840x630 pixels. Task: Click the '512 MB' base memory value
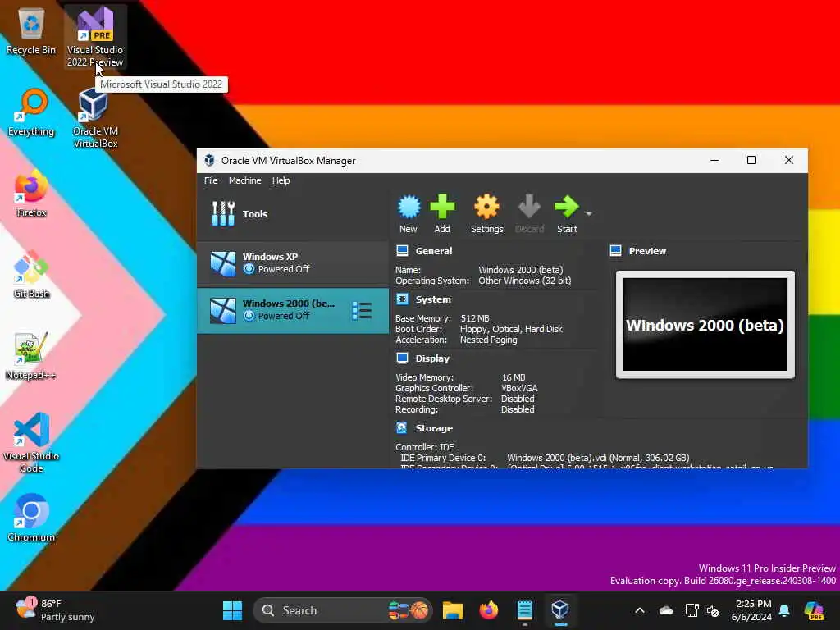[x=475, y=318]
